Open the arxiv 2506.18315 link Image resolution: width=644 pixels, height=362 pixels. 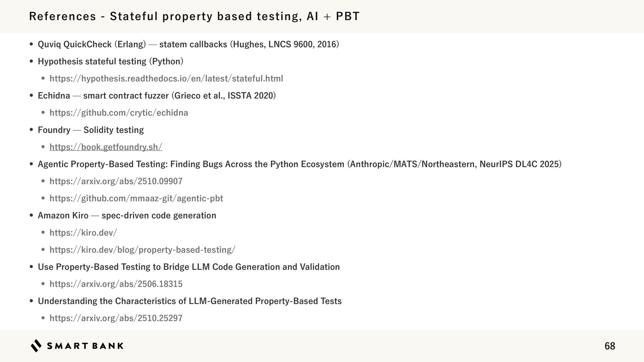(x=116, y=284)
